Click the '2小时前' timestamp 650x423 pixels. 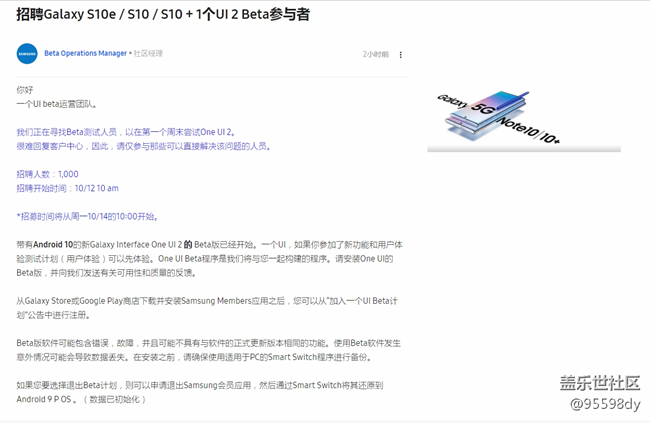pos(376,54)
